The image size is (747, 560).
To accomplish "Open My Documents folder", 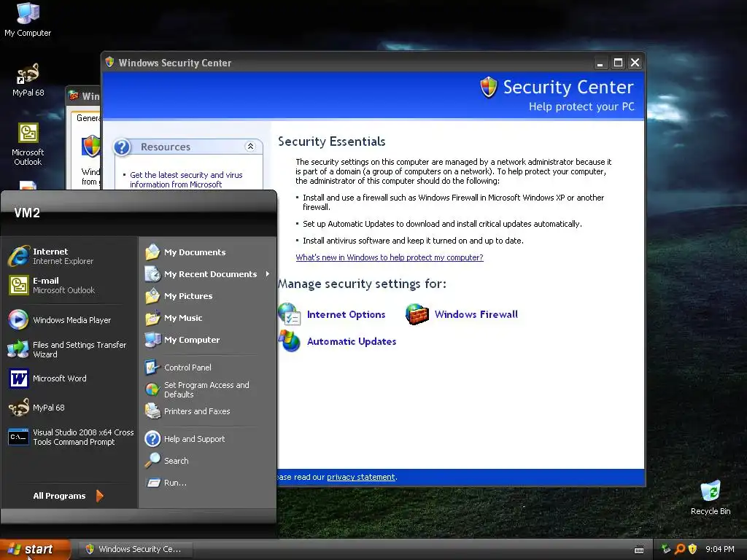I will (208, 252).
